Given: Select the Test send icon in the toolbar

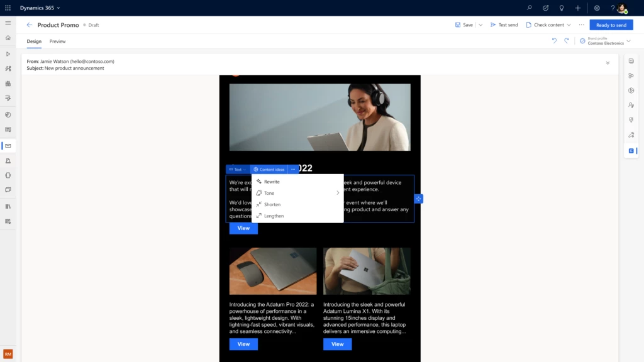Looking at the screenshot, I should (x=493, y=25).
